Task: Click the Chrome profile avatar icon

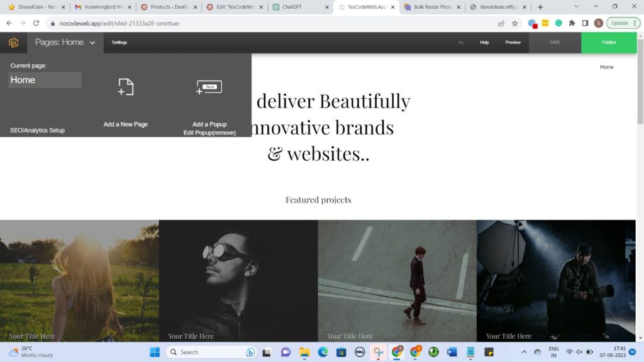Action: pos(598,23)
